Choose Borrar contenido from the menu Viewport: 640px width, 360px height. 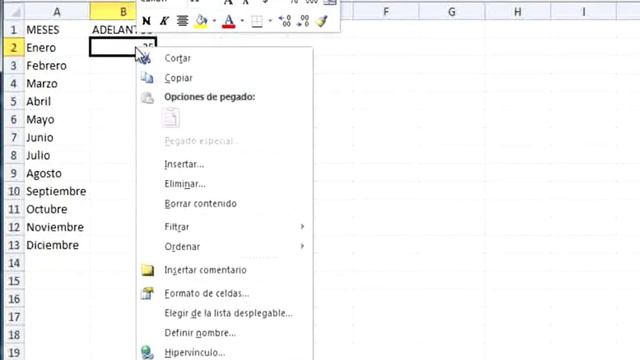click(200, 204)
